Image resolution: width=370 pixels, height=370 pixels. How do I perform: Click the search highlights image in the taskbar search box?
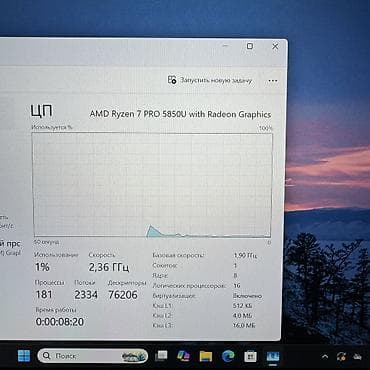coord(133,356)
